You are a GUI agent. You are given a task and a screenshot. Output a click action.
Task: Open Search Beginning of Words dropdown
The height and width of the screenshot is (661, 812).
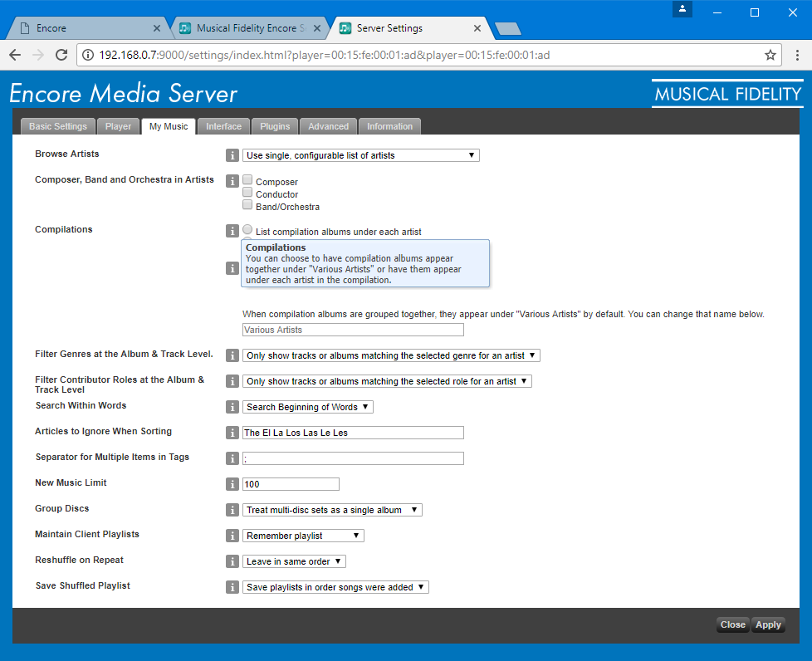coord(307,407)
